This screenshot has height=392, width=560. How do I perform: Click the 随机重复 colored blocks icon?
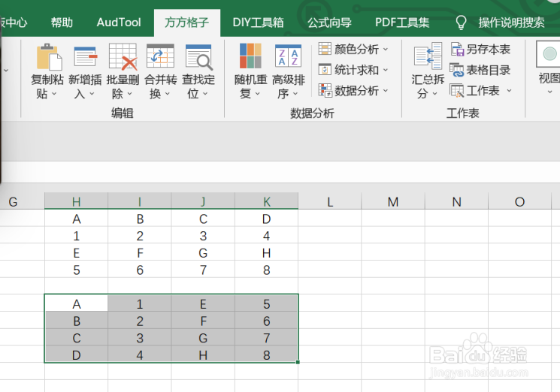pos(250,56)
